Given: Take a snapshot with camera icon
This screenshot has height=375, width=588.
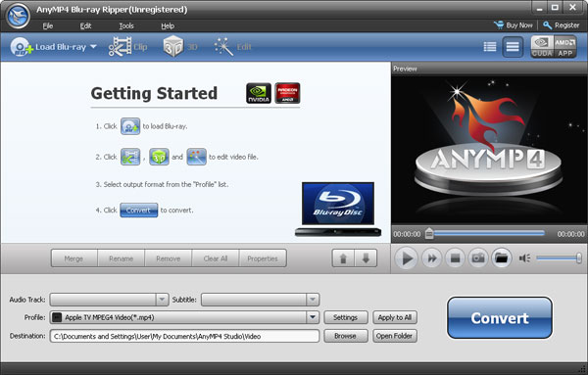Looking at the screenshot, I should tap(478, 258).
